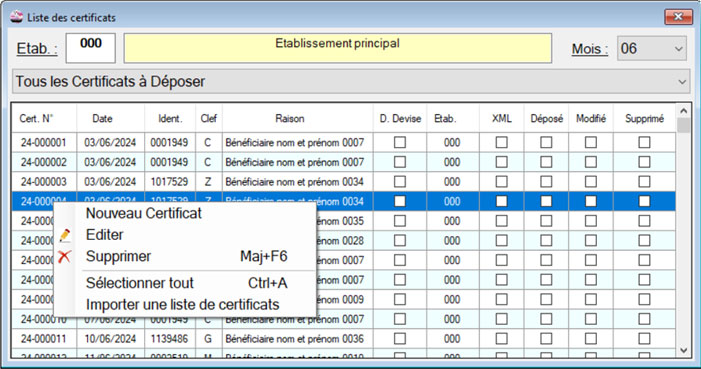Select certificate 24-000003 cell
Viewport: 701px width, 369px height.
[44, 182]
